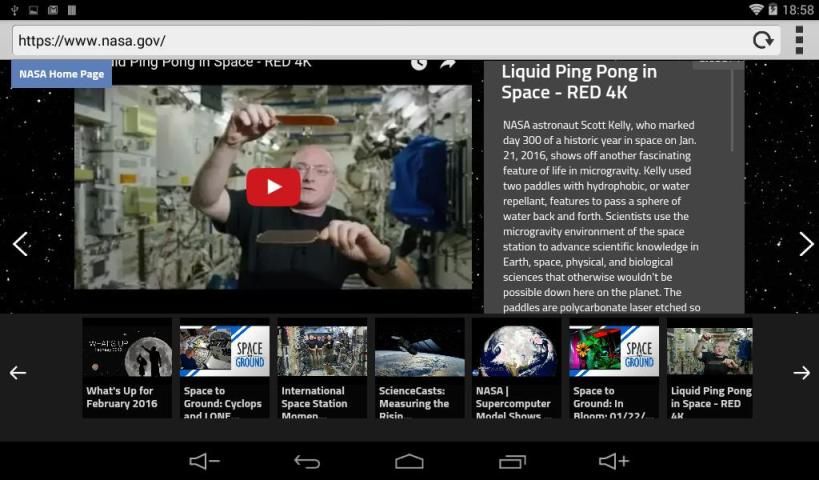The width and height of the screenshot is (819, 480).
Task: Open What's Up for February 2016 thumbnail
Action: [127, 366]
